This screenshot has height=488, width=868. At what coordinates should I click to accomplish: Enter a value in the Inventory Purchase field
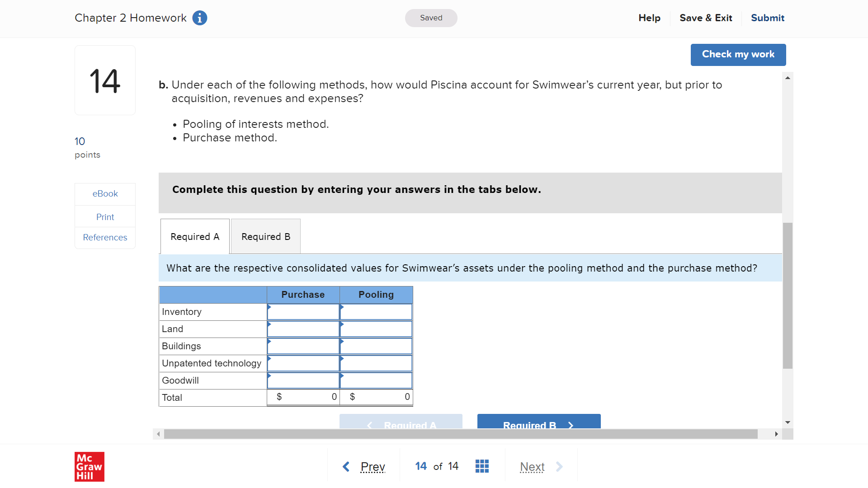pos(303,312)
